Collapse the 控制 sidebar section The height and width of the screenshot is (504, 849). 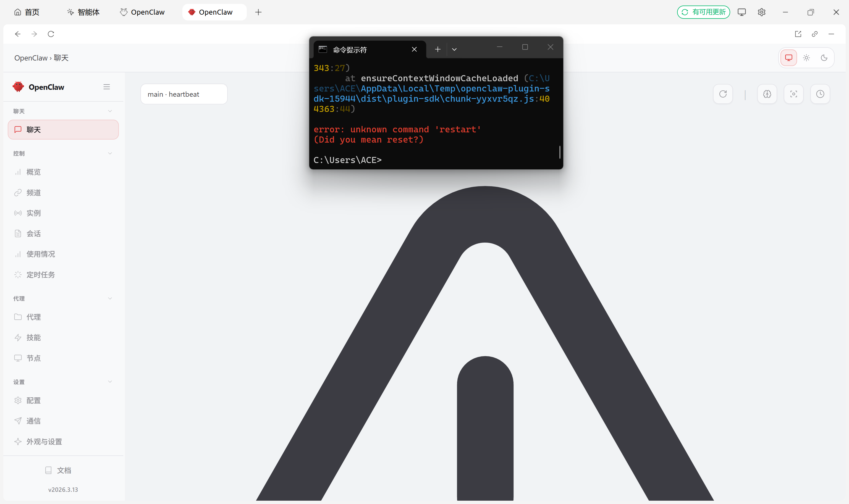pyautogui.click(x=110, y=154)
